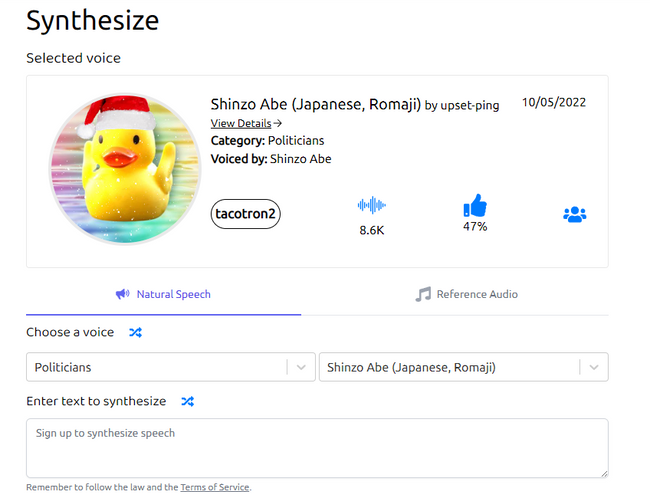Click the chevron on the voice selector

tap(594, 367)
